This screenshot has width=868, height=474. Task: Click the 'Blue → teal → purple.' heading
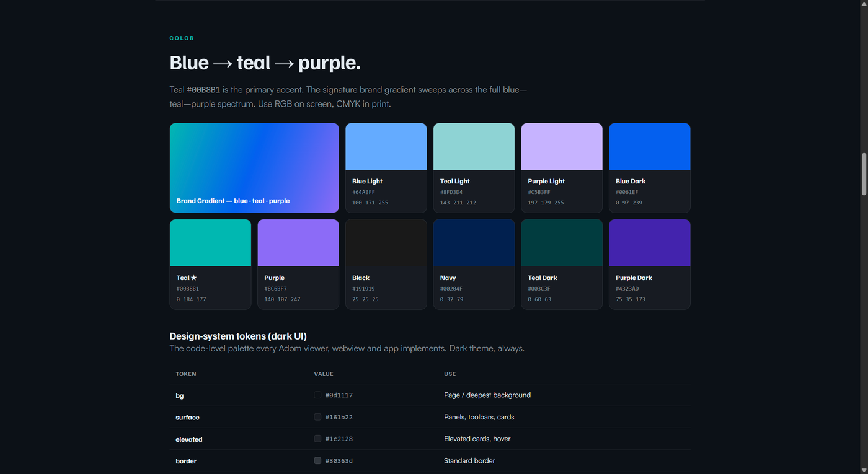[x=265, y=63]
